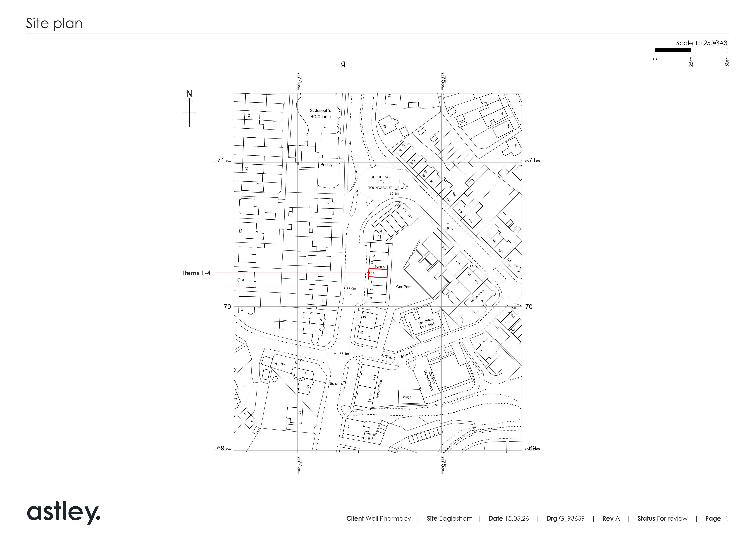Click 'Drg G_93659' in the footer
The height and width of the screenshot is (535, 756).
click(x=566, y=519)
